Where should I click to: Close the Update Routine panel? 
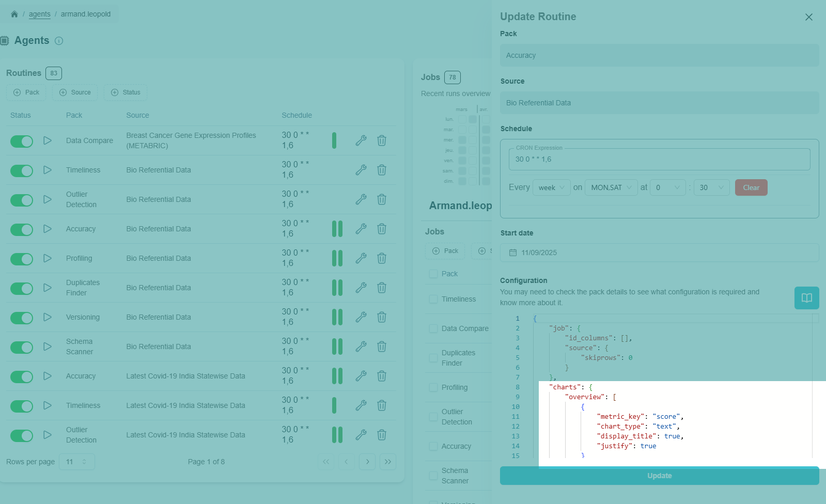[809, 17]
